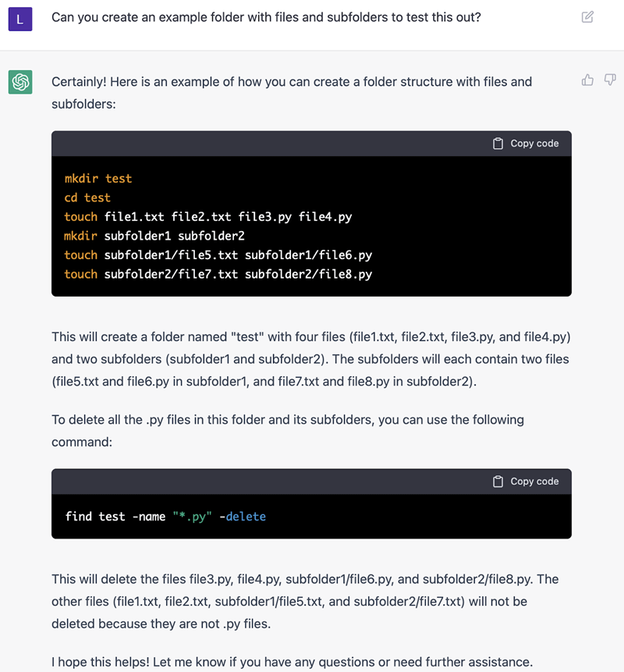Viewport: 624px width, 672px height.
Task: Select the "touch file1.txt file2.txt" code line
Action: [x=207, y=217]
